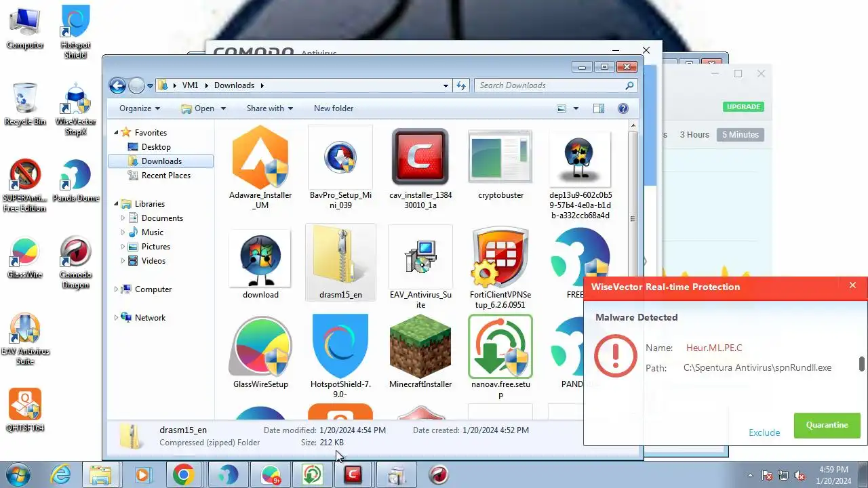This screenshot has height=488, width=868.
Task: Open the Organize dropdown menu
Action: (140, 108)
